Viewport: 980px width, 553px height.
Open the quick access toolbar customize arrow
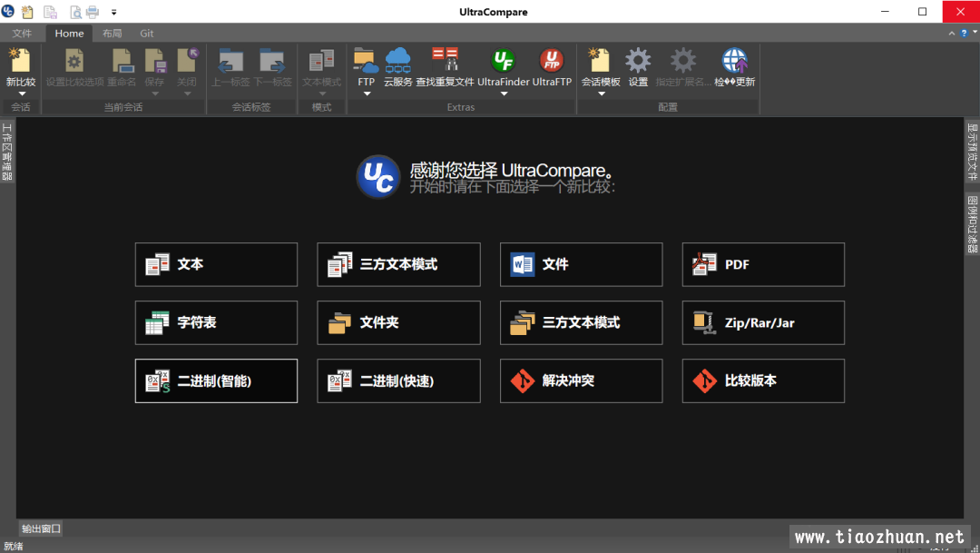[113, 12]
